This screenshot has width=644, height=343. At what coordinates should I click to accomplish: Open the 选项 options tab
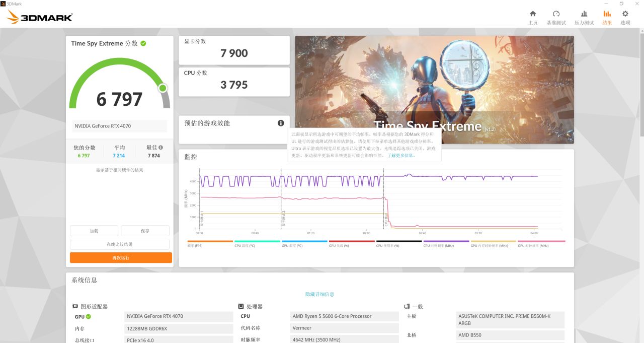click(625, 18)
